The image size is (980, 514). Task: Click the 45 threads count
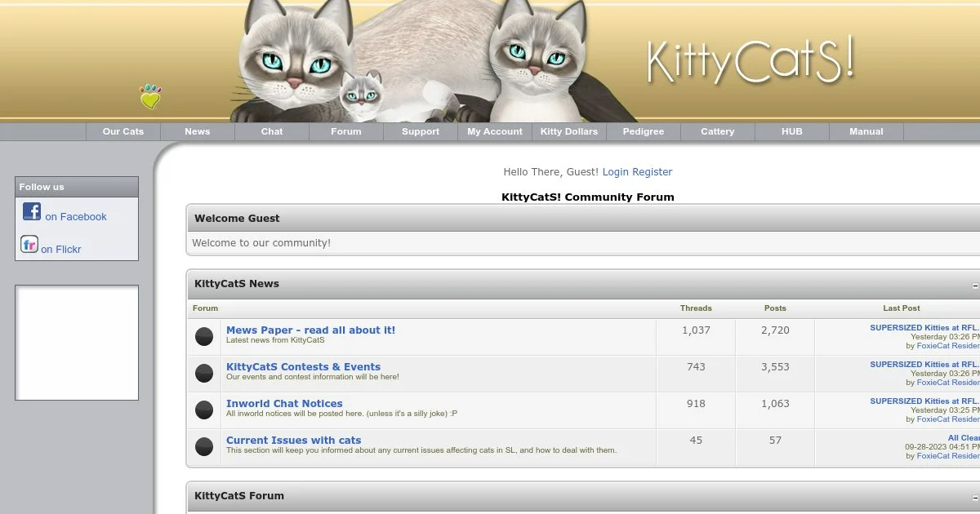point(696,441)
